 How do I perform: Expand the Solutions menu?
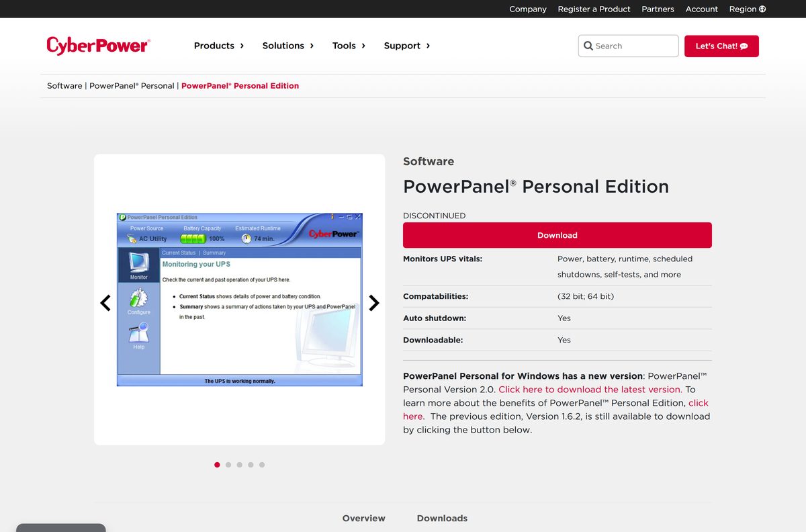[x=288, y=46]
